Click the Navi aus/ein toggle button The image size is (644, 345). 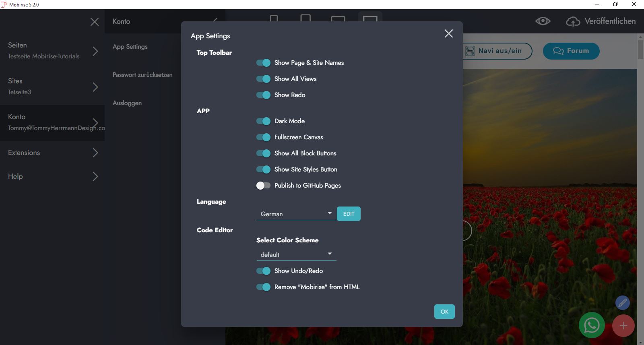(x=497, y=51)
